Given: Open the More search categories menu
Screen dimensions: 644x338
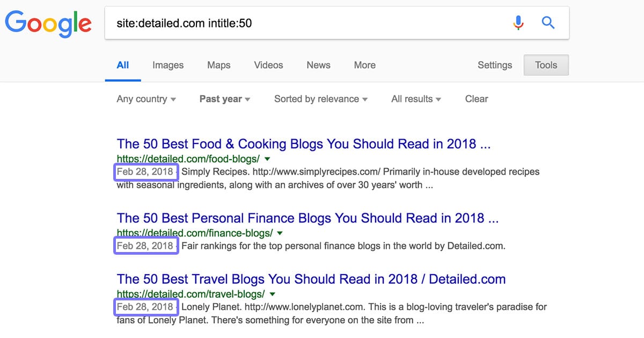Looking at the screenshot, I should pyautogui.click(x=365, y=65).
